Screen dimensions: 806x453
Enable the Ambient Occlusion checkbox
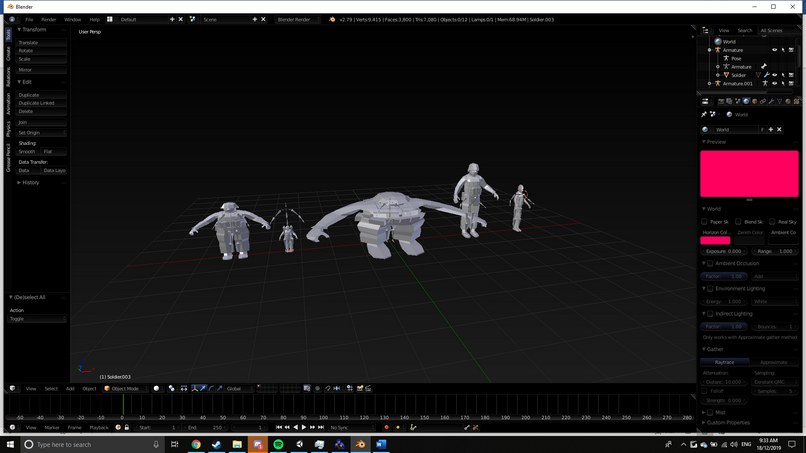(x=710, y=263)
